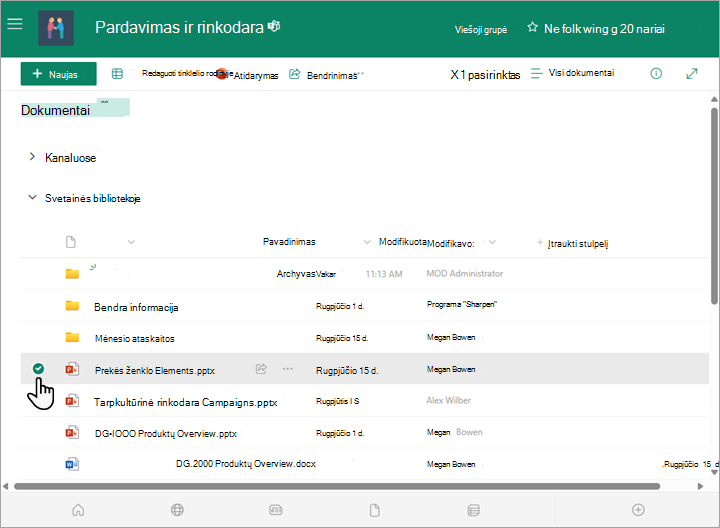Screen dimensions: 720x528
Task: Click the 20 nariai members link
Action: tap(642, 29)
